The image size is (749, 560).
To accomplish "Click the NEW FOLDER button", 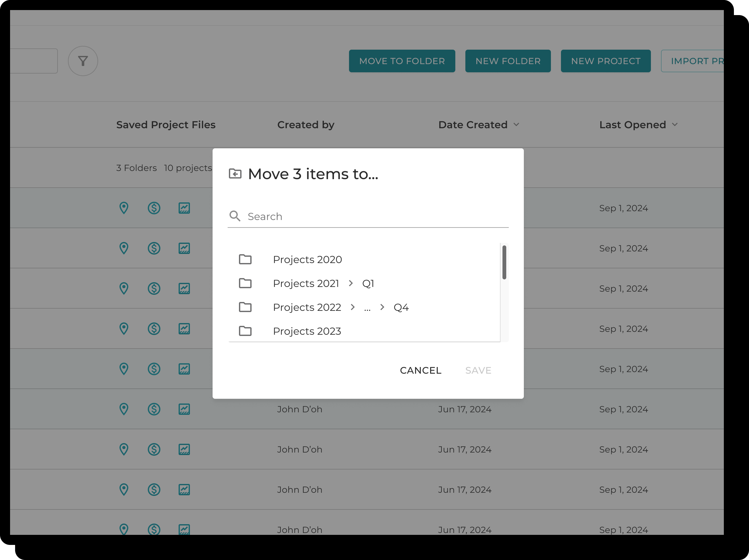I will (508, 61).
